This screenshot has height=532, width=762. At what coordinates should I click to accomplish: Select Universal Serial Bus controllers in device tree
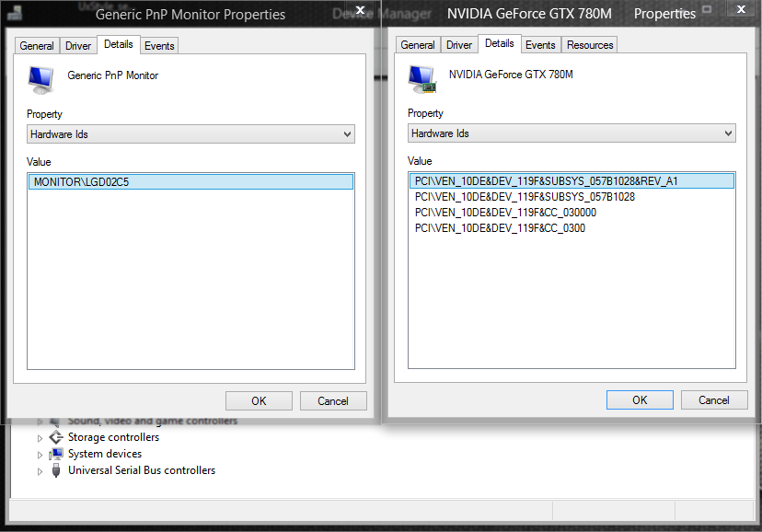point(142,470)
